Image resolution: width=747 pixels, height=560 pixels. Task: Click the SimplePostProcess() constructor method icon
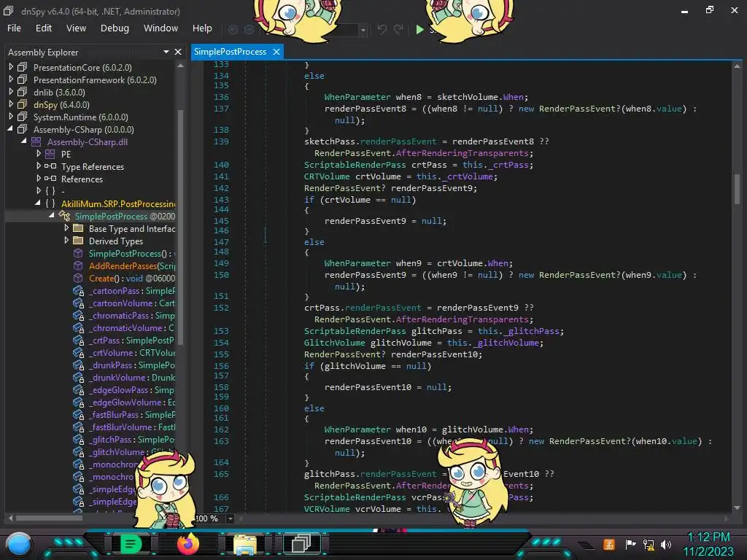pos(78,253)
